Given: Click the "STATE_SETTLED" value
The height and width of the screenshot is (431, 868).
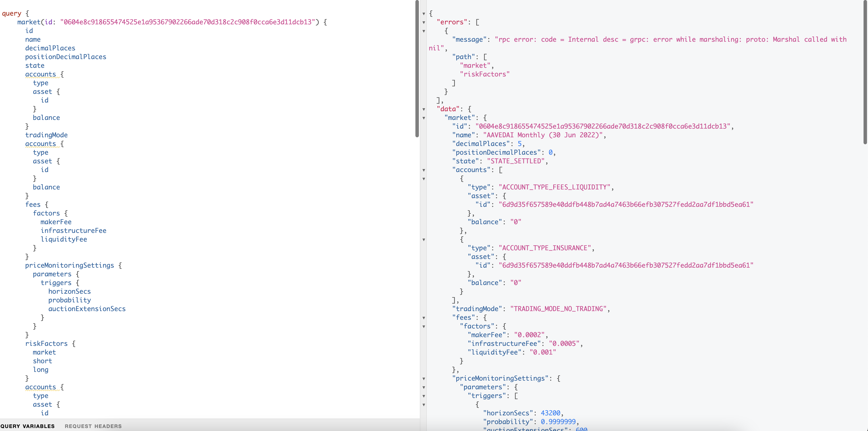Looking at the screenshot, I should 516,161.
